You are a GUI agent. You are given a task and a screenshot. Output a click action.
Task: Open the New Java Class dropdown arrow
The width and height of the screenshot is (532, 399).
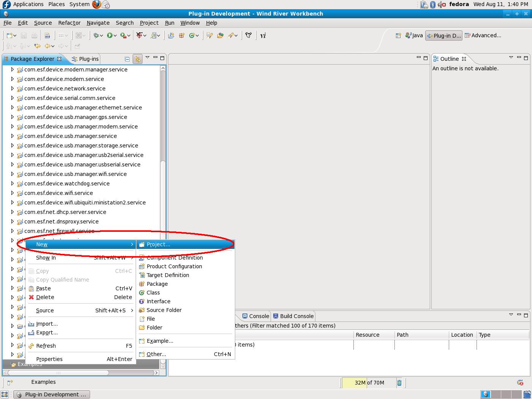[197, 36]
